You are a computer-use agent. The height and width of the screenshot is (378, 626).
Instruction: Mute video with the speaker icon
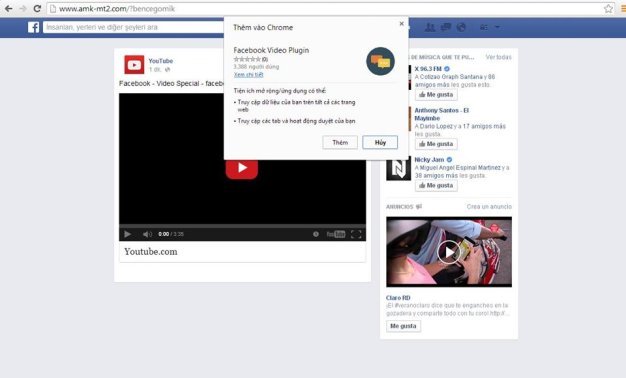pos(147,234)
